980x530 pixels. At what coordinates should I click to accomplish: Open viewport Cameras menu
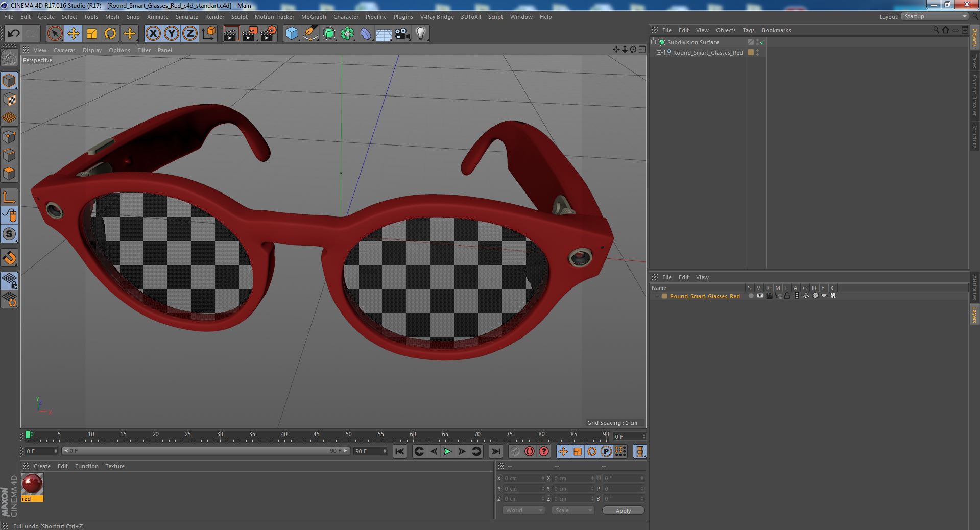64,50
